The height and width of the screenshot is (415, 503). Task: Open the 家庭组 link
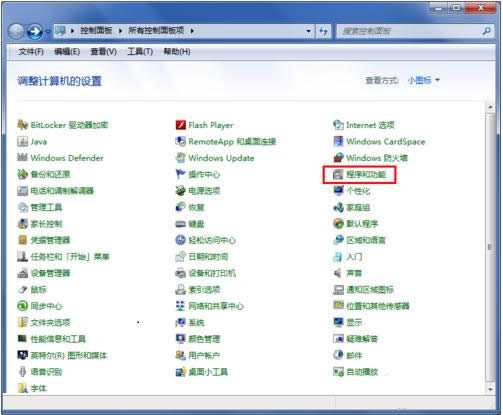point(358,207)
